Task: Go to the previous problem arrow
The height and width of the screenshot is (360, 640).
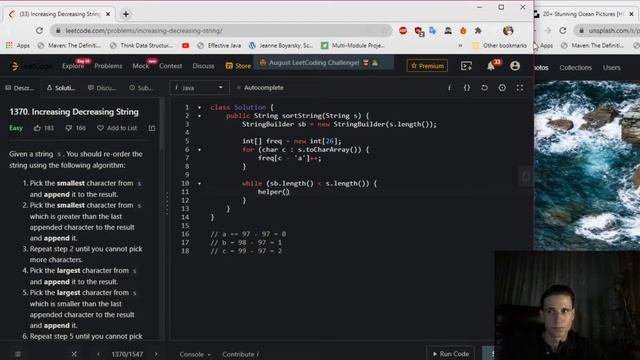Action: (98, 354)
